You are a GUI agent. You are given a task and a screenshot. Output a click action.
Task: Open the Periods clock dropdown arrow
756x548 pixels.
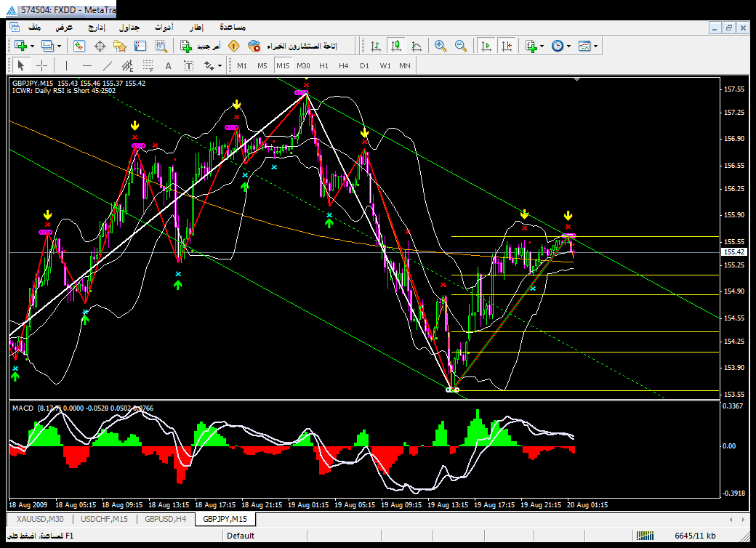[x=568, y=46]
